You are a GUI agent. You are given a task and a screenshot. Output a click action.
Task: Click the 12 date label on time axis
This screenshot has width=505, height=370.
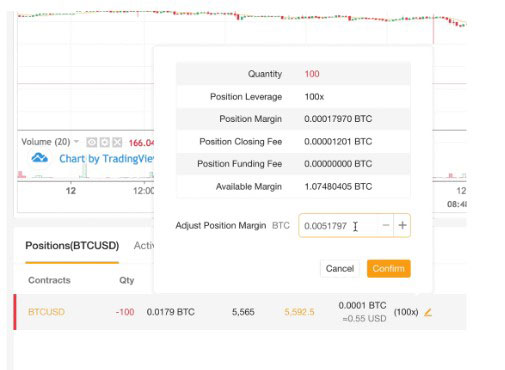(71, 191)
